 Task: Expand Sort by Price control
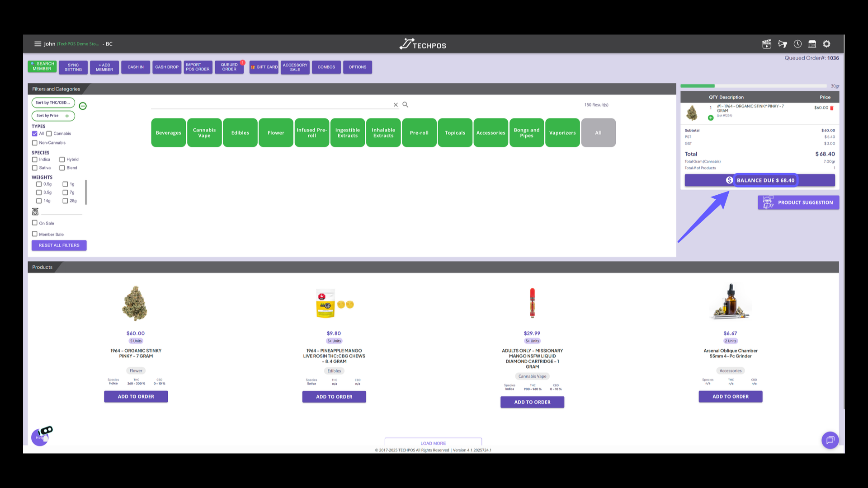[53, 116]
